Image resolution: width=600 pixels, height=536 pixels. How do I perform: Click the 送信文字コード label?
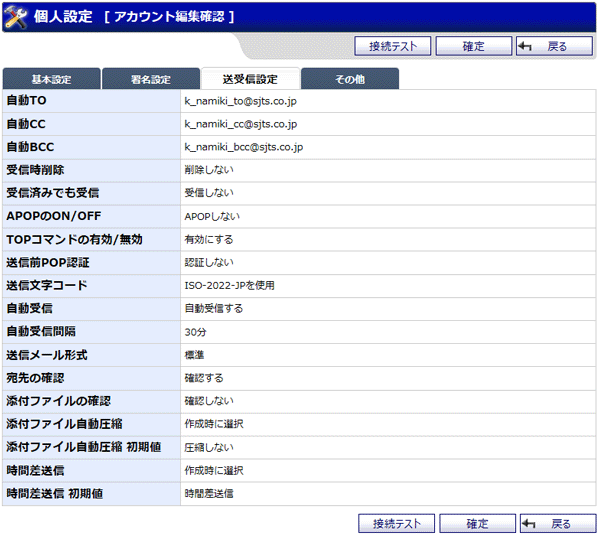(x=47, y=285)
